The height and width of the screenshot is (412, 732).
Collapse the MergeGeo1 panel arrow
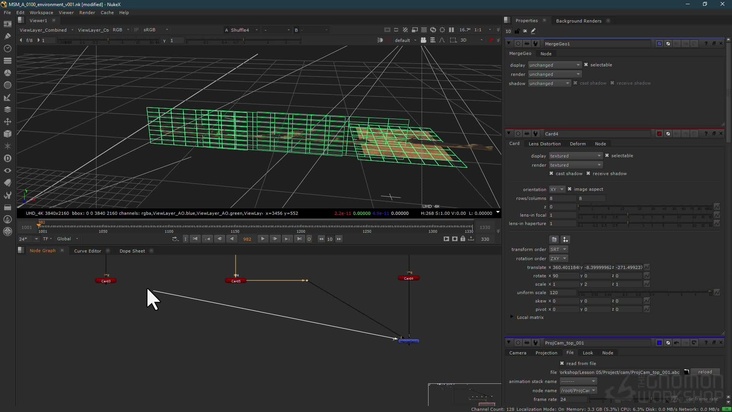[x=509, y=43]
